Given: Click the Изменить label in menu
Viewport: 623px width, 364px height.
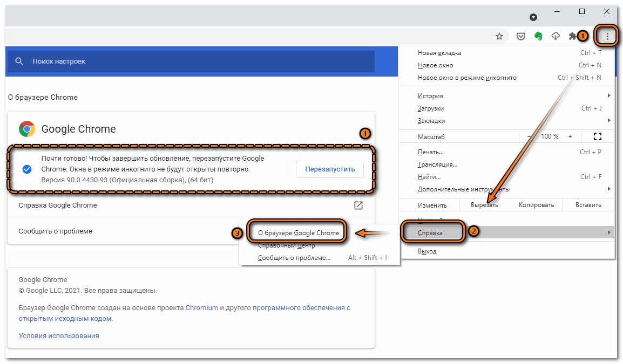Looking at the screenshot, I should tap(432, 205).
